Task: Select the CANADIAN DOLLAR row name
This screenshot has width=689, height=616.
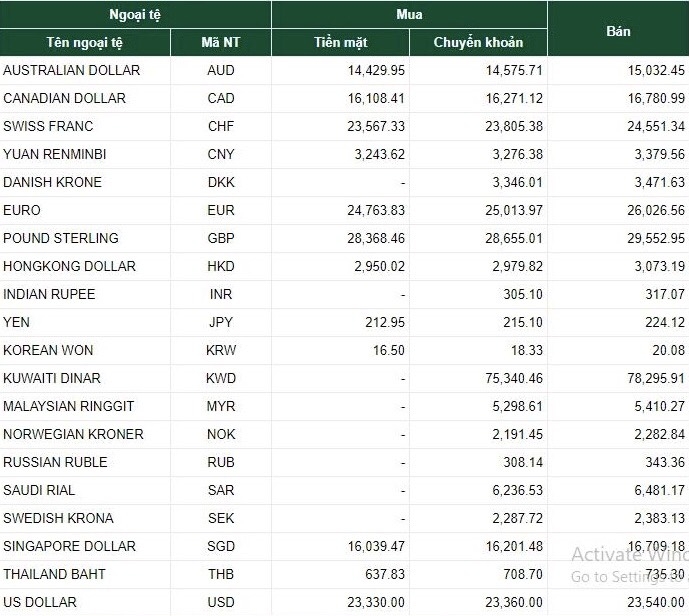Action: tap(65, 98)
